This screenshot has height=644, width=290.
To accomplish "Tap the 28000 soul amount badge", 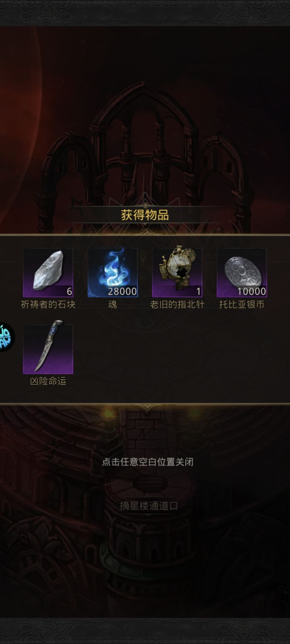I will pyautogui.click(x=122, y=291).
